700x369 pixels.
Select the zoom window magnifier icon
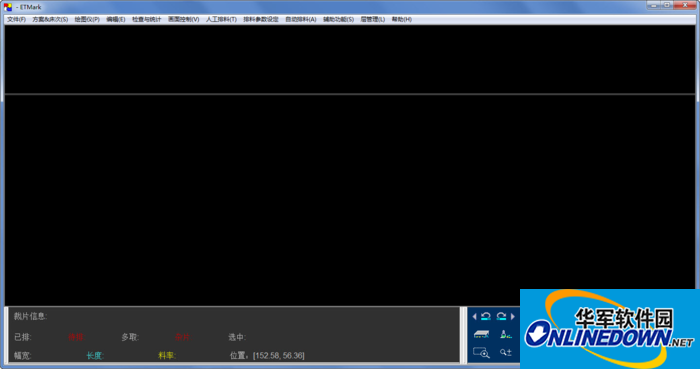(481, 352)
